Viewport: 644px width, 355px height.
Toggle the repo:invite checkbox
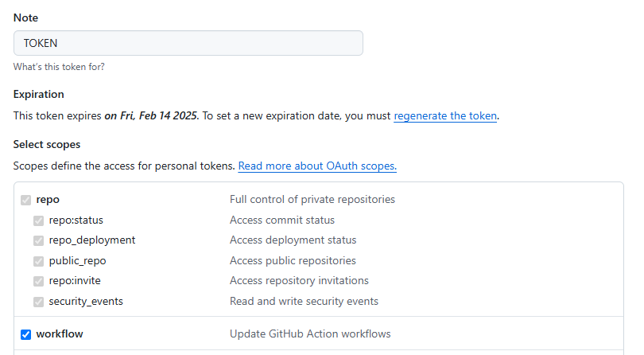click(38, 281)
